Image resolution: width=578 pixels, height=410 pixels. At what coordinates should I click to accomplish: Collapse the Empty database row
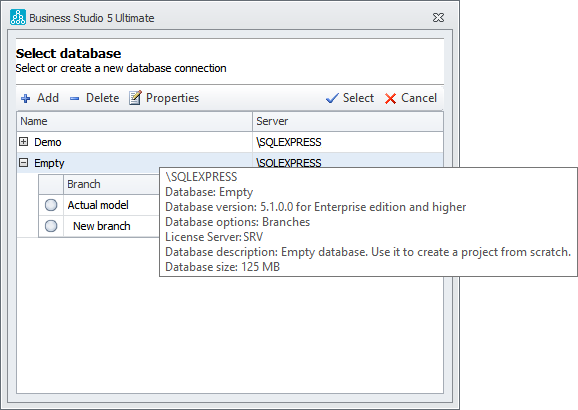click(24, 163)
